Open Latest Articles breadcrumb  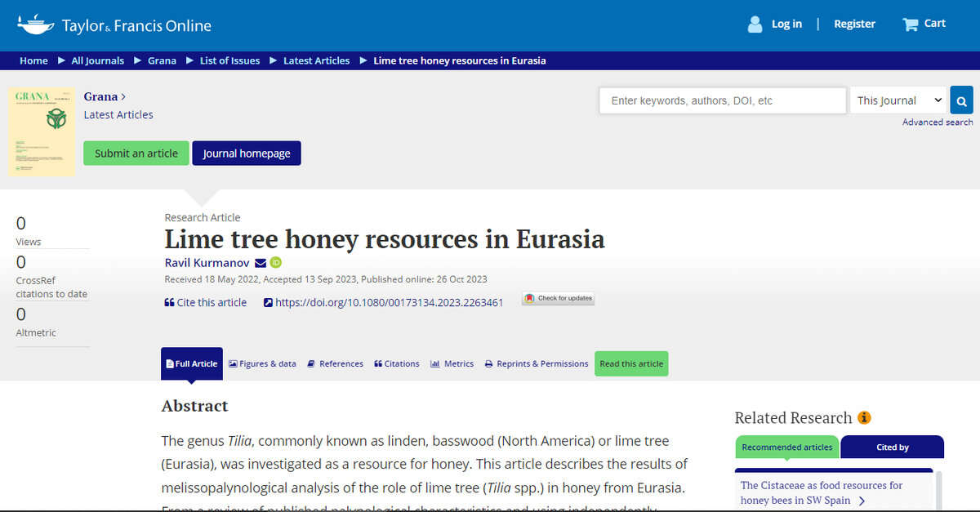316,60
